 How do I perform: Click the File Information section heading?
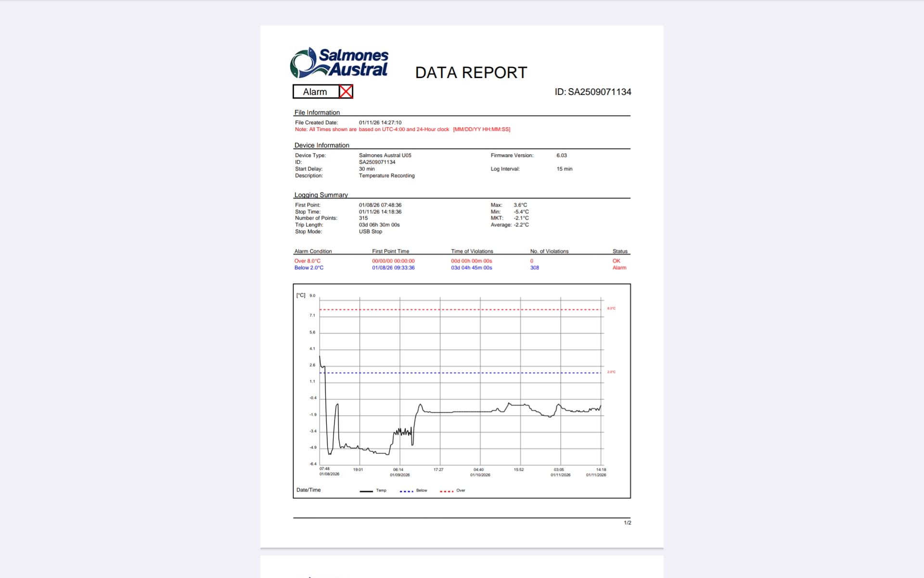click(317, 112)
